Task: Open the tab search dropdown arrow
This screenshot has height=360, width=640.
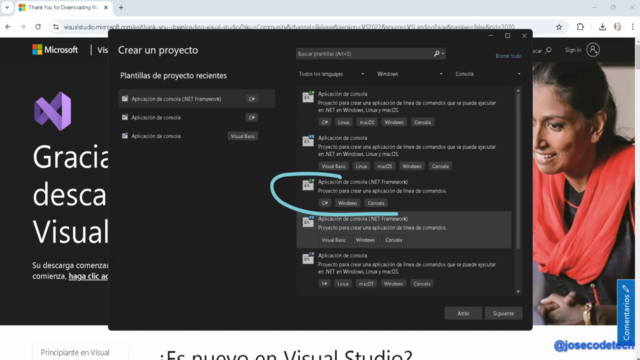Action: pyautogui.click(x=7, y=7)
